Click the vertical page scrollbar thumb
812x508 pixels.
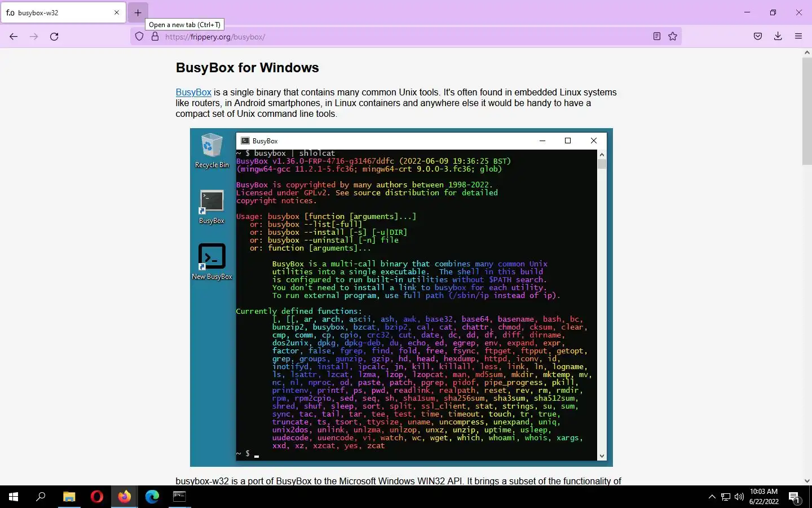click(x=807, y=111)
